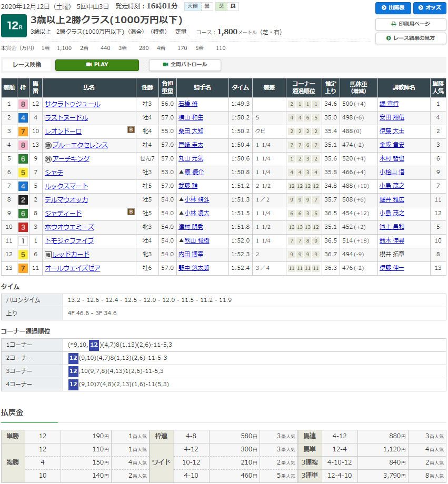The height and width of the screenshot is (484, 448).
Task: Open jockey 戸崎 圭太's profile link
Action: pyautogui.click(x=190, y=145)
